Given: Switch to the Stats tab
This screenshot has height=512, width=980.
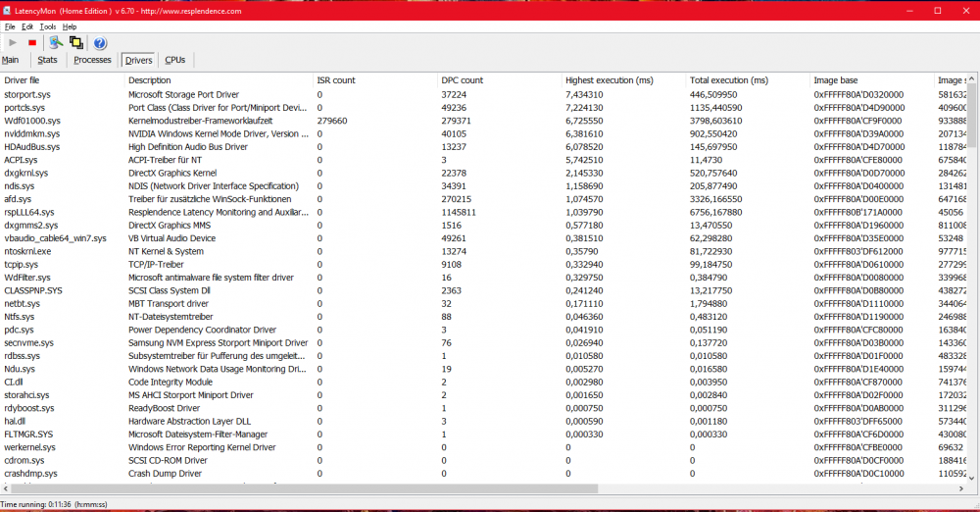Looking at the screenshot, I should point(47,60).
